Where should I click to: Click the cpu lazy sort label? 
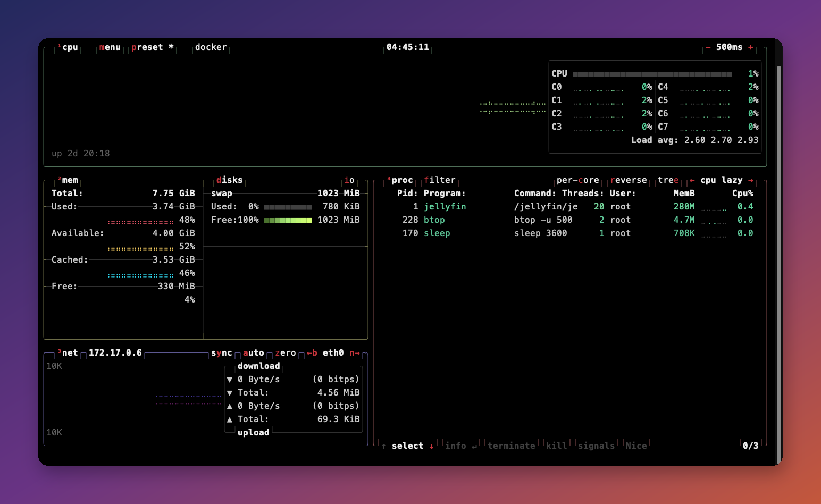[x=722, y=180]
